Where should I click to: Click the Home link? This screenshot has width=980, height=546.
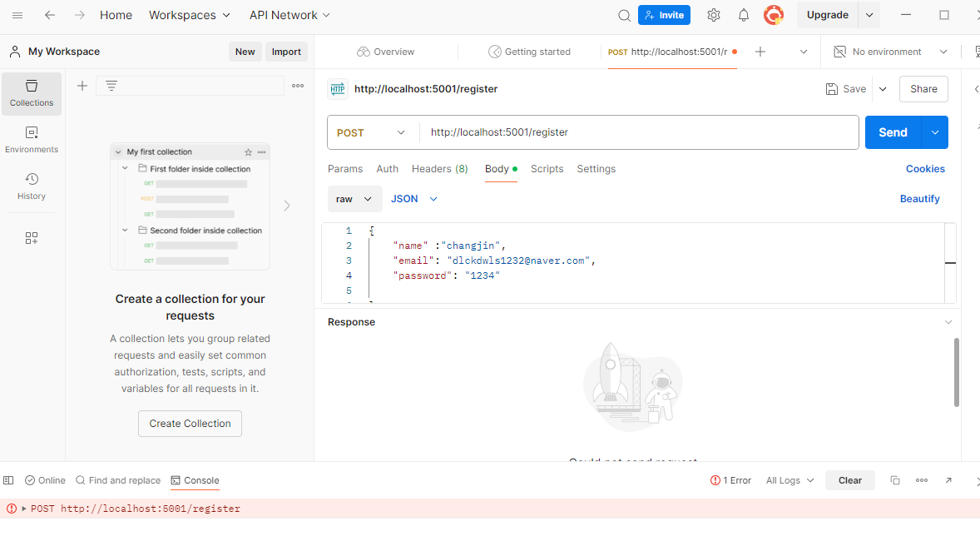pyautogui.click(x=116, y=15)
